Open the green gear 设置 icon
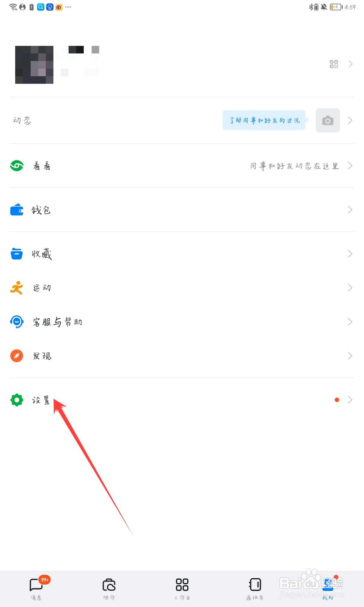The image size is (364, 607). point(17,400)
